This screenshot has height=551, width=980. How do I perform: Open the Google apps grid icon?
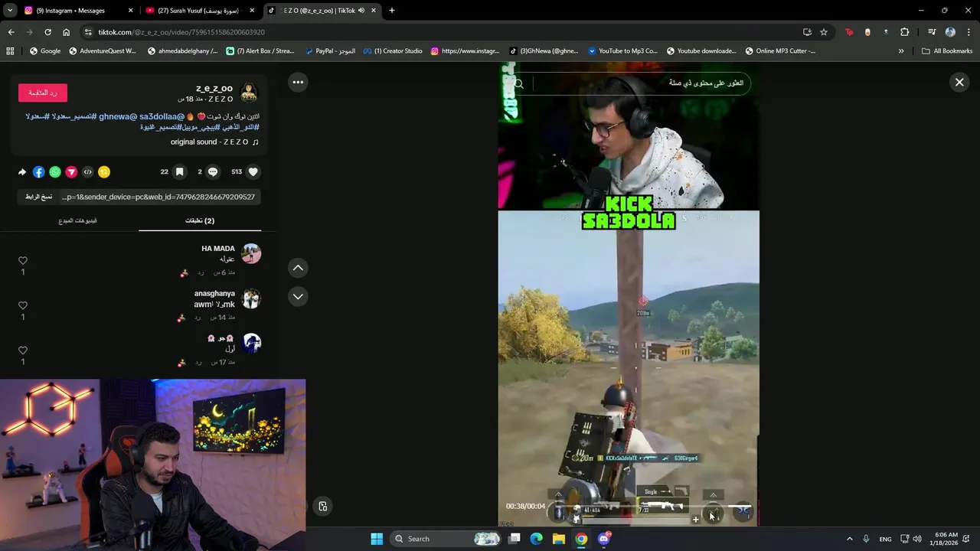(x=10, y=51)
